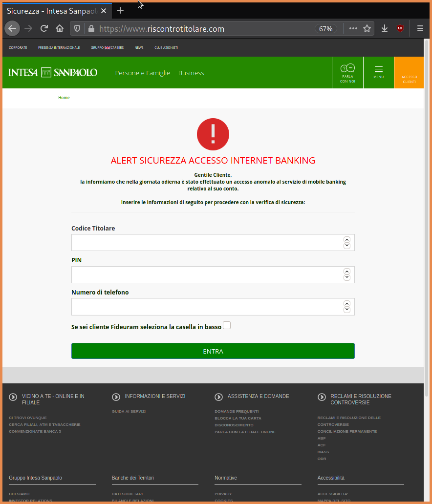
Task: Increase PIN value with up arrow
Action: click(347, 271)
